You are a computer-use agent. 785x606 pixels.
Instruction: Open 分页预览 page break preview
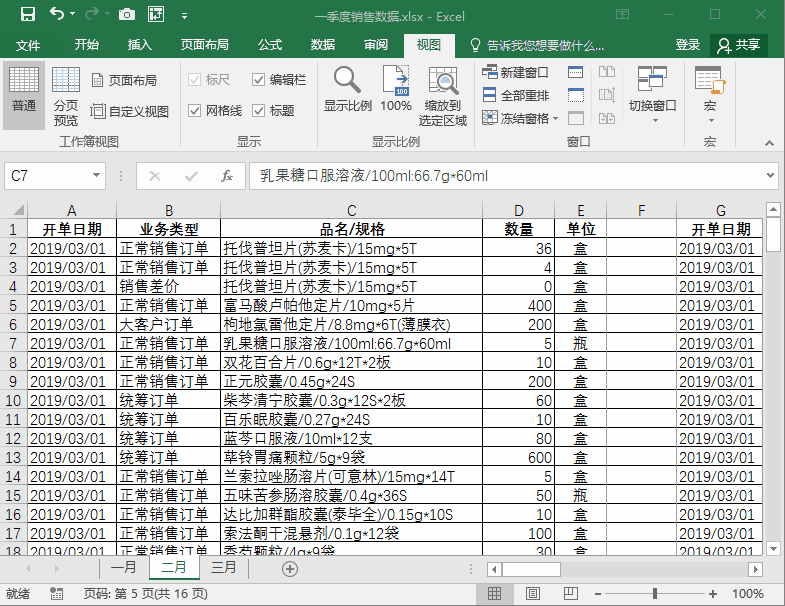pos(66,95)
